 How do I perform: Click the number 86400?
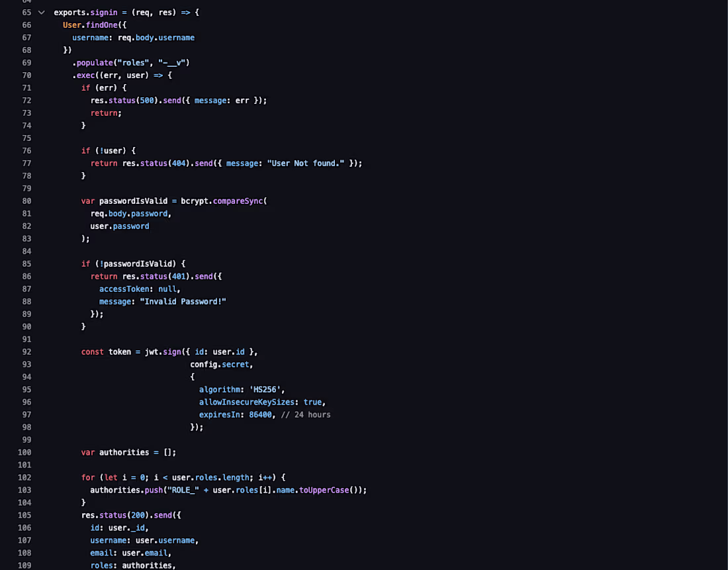tap(261, 414)
